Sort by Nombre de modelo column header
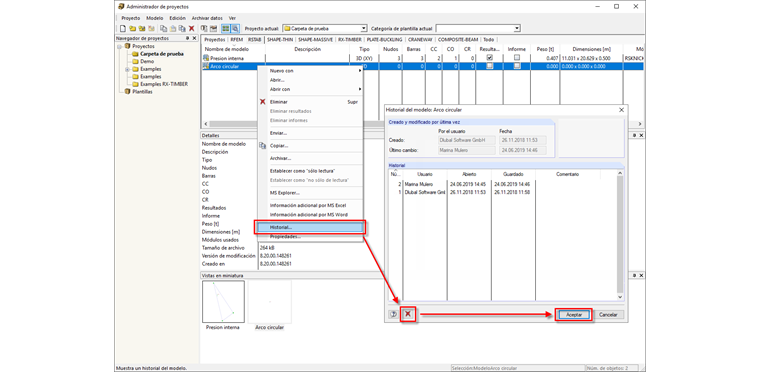This screenshot has width=760, height=372. click(233, 49)
